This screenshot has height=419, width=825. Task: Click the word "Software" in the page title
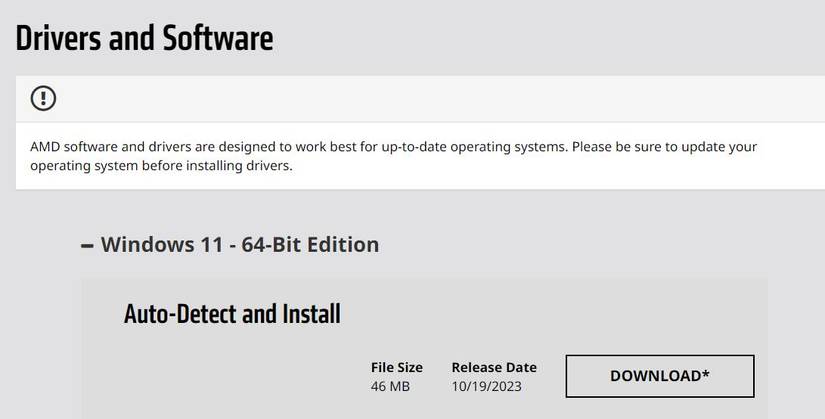(x=216, y=38)
